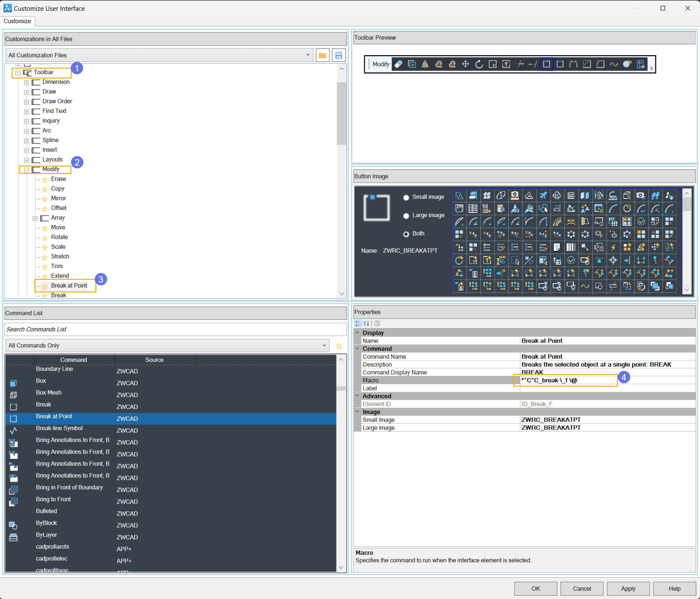Expand the Dimension toolbar node
Image resolution: width=700 pixels, height=599 pixels.
point(26,82)
